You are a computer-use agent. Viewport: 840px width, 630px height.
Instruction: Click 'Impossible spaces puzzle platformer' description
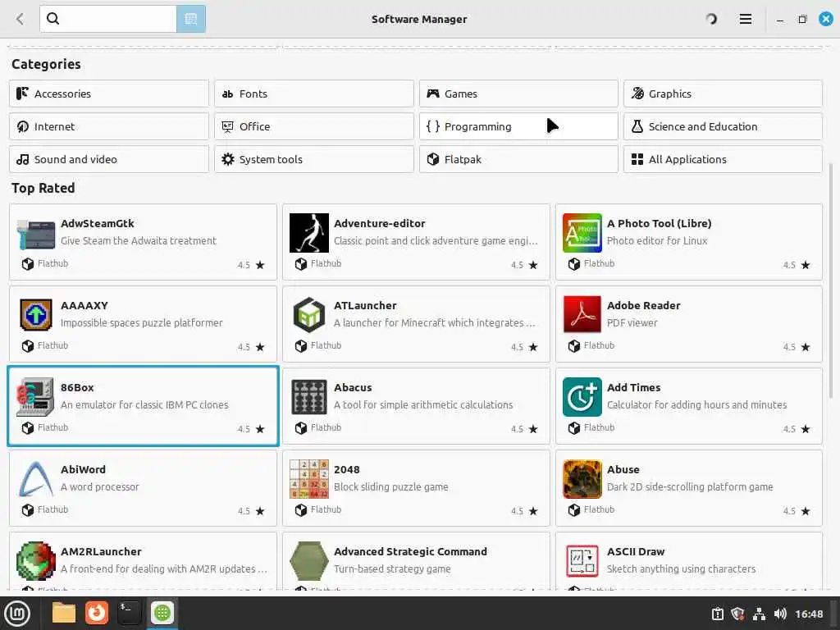[x=141, y=322]
